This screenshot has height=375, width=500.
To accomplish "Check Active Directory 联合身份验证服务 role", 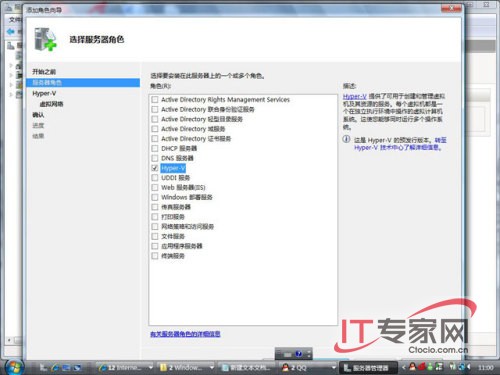I will click(155, 109).
